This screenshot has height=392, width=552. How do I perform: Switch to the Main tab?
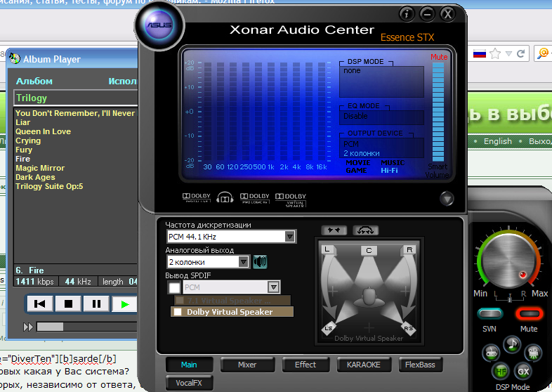189,365
